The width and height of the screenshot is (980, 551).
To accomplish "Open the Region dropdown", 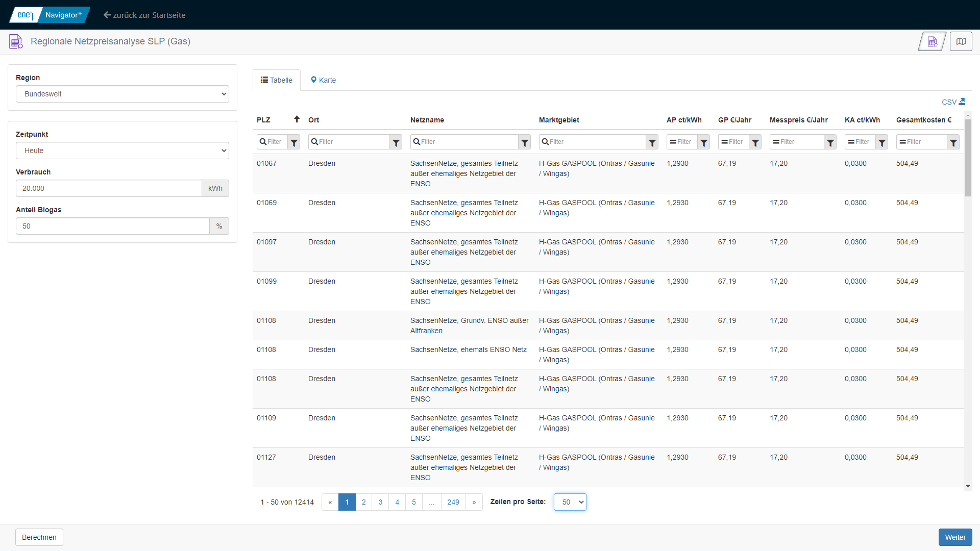I will 122,94.
